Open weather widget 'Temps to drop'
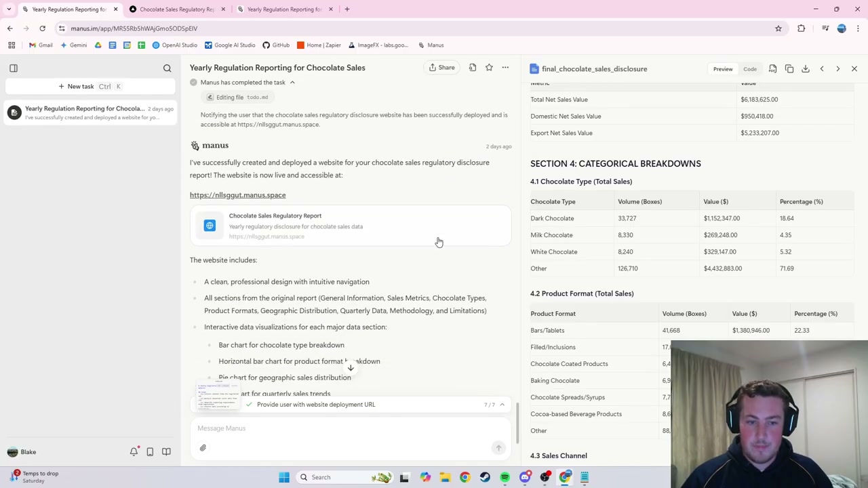Viewport: 868px width, 488px height. (x=34, y=476)
